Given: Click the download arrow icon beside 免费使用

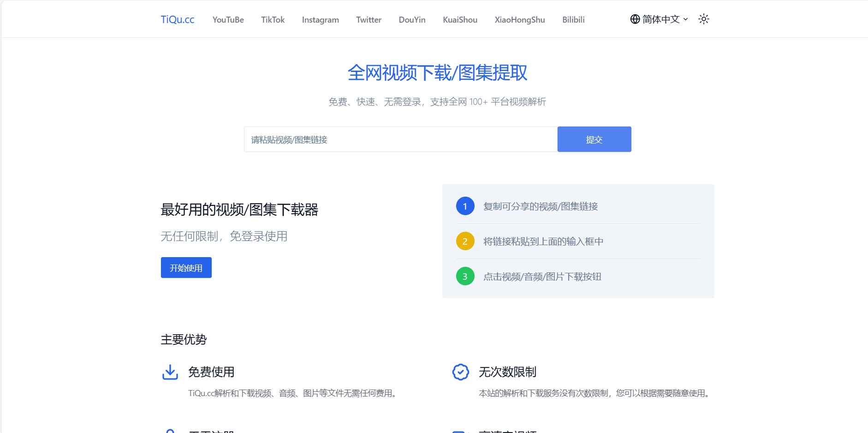Looking at the screenshot, I should (x=170, y=372).
